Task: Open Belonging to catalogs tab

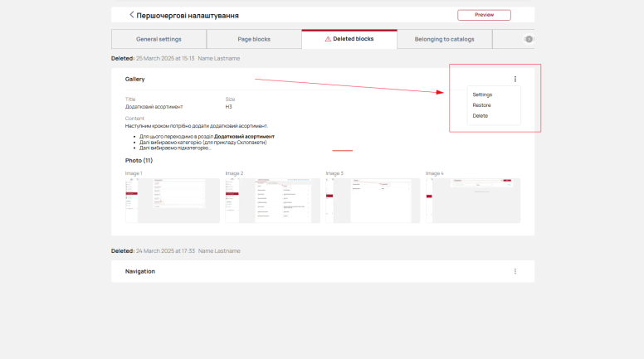Action: [444, 39]
